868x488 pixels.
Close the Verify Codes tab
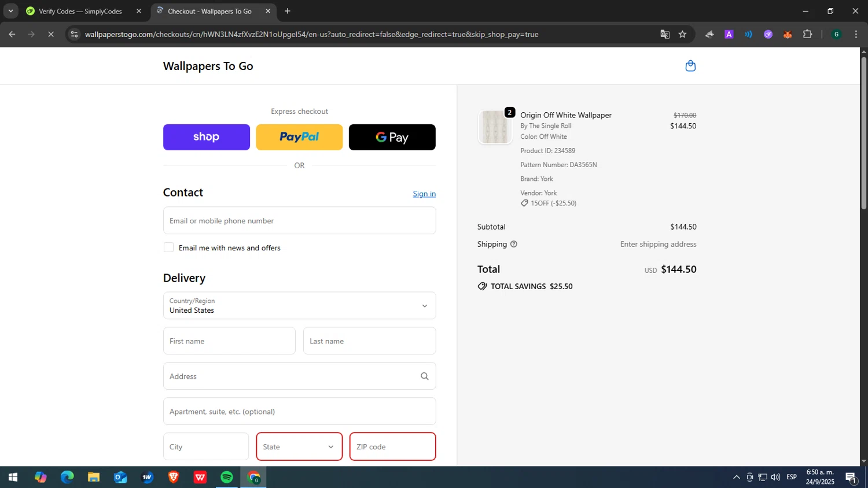pos(139,11)
